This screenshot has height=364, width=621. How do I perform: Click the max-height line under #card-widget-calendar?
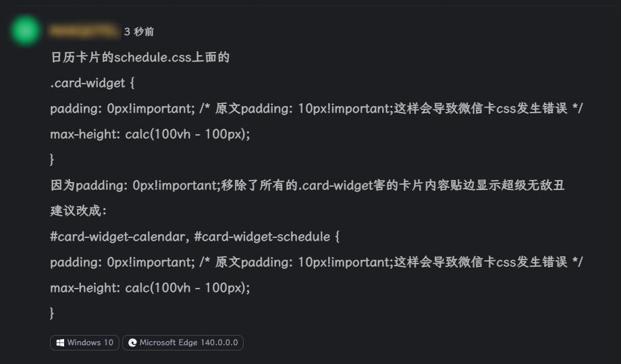[150, 288]
